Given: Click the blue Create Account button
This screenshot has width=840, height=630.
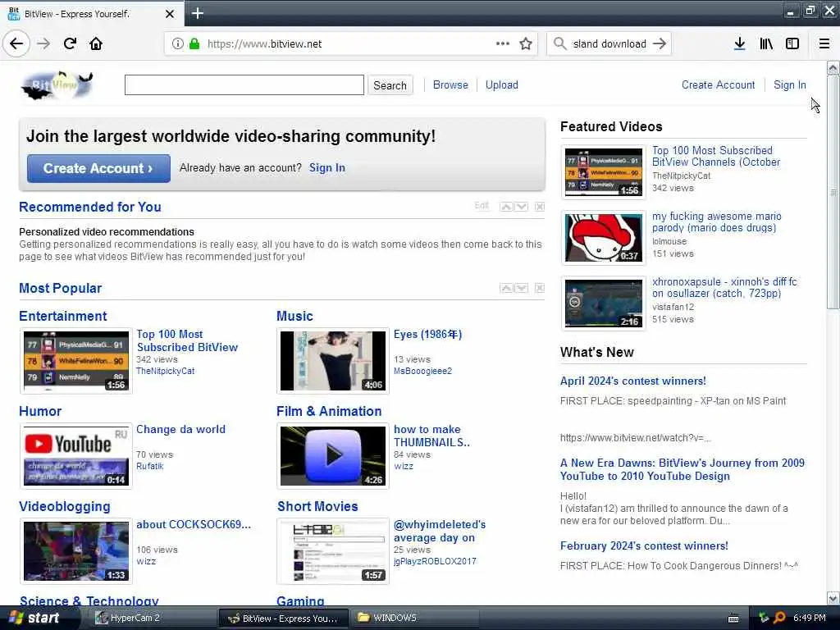Looking at the screenshot, I should pos(98,168).
